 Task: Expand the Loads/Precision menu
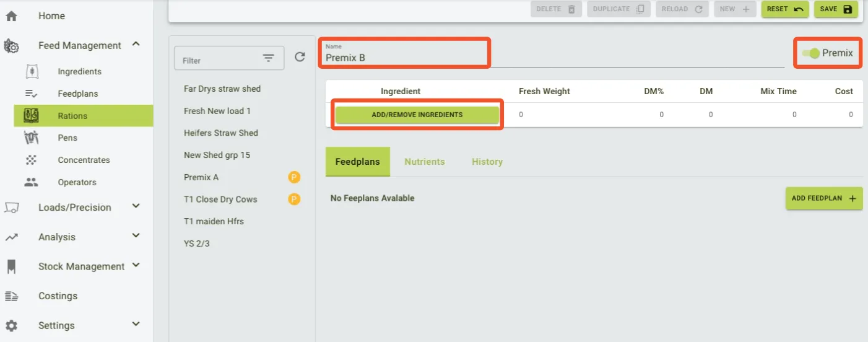136,206
